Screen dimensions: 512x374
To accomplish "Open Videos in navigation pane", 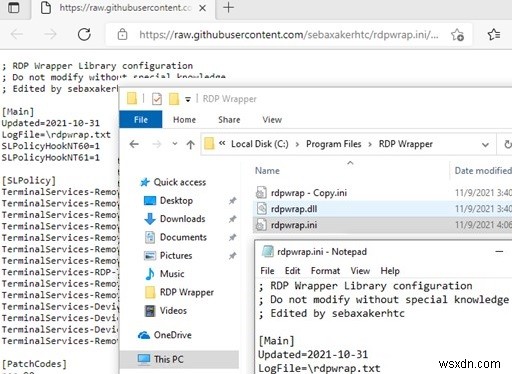I will click(x=173, y=311).
